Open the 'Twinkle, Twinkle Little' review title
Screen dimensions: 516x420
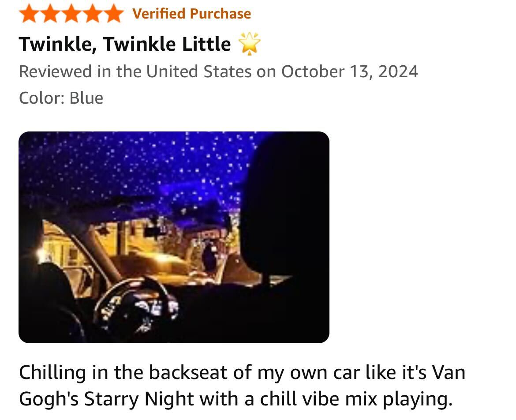124,44
